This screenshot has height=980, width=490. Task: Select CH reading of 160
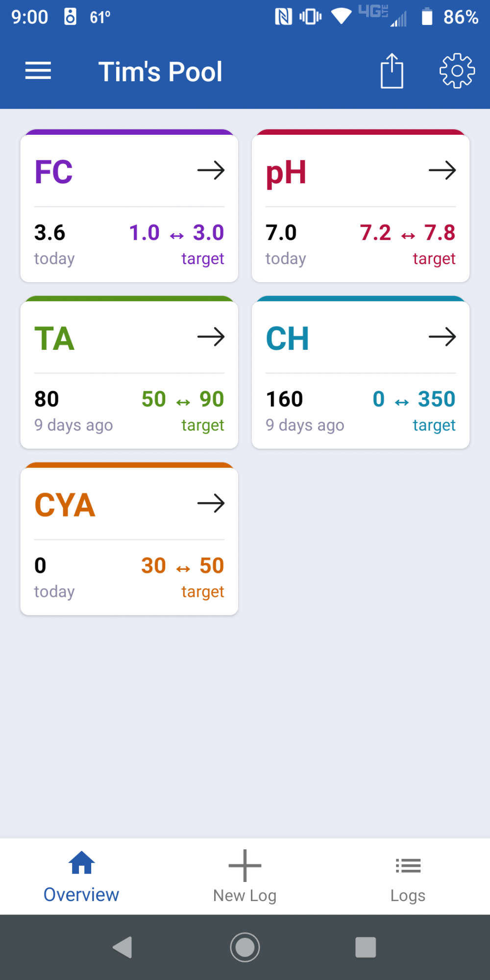tap(285, 399)
